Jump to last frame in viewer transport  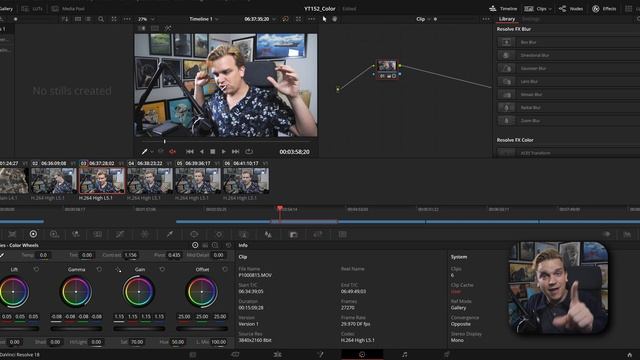(x=236, y=151)
